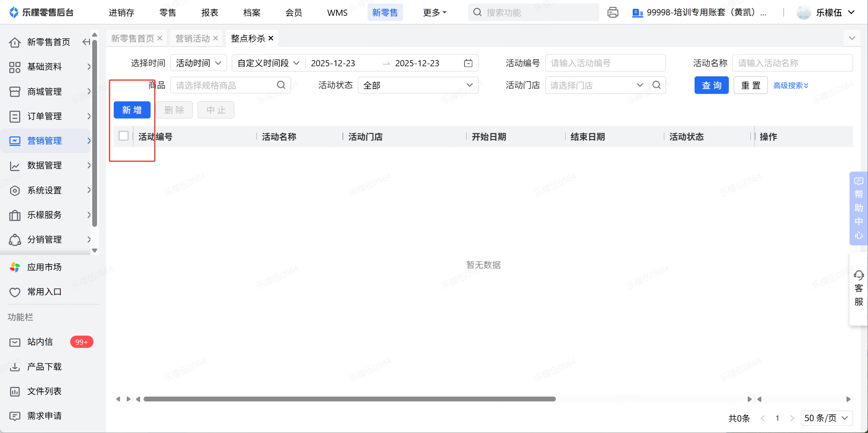The width and height of the screenshot is (868, 433).
Task: Click the 活动编号 input field
Action: click(x=605, y=63)
